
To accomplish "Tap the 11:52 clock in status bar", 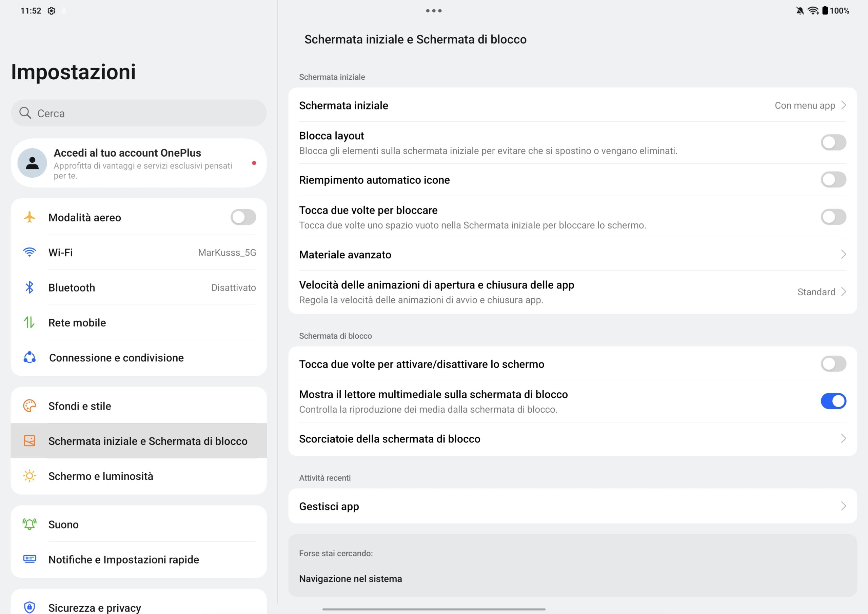I will pos(31,11).
